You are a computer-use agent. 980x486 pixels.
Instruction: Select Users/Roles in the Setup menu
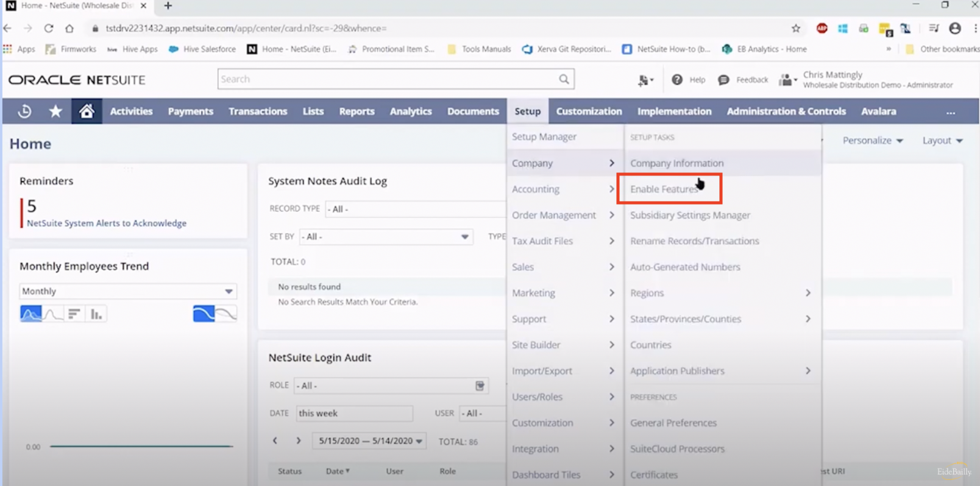(x=563, y=397)
